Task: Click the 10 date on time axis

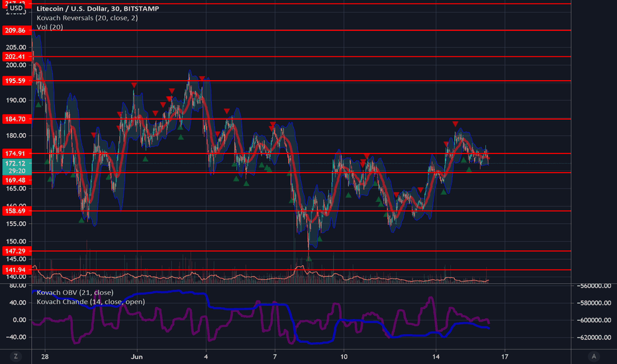Action: 344,357
